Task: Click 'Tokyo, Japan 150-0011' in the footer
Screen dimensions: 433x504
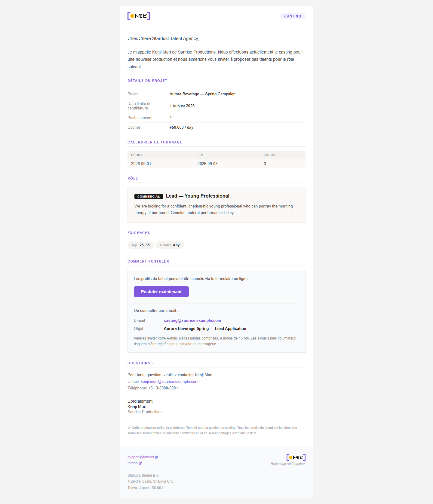Action: 146,488
